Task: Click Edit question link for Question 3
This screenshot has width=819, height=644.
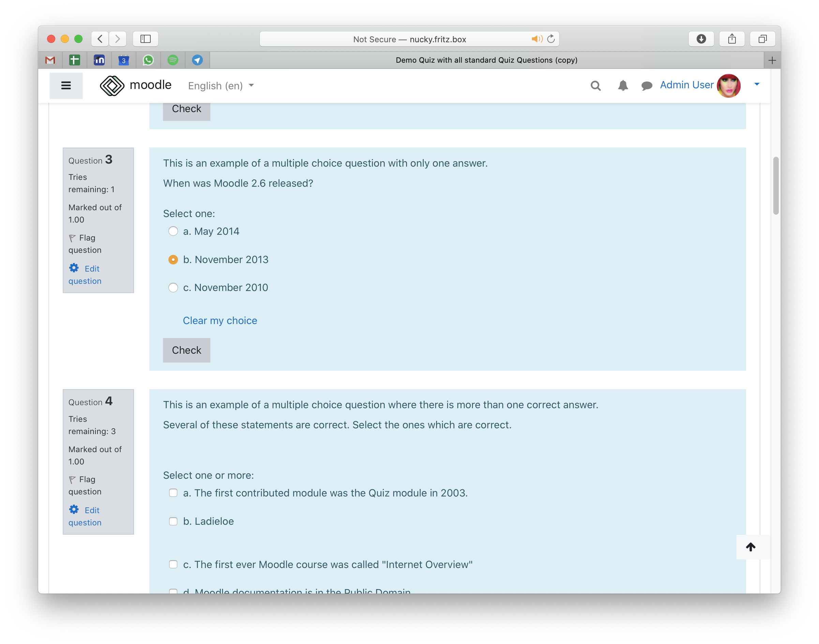Action: click(85, 275)
